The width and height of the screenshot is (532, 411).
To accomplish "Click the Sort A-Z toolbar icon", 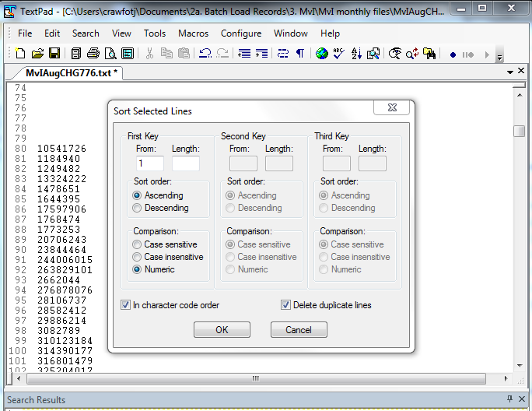I will 356,54.
